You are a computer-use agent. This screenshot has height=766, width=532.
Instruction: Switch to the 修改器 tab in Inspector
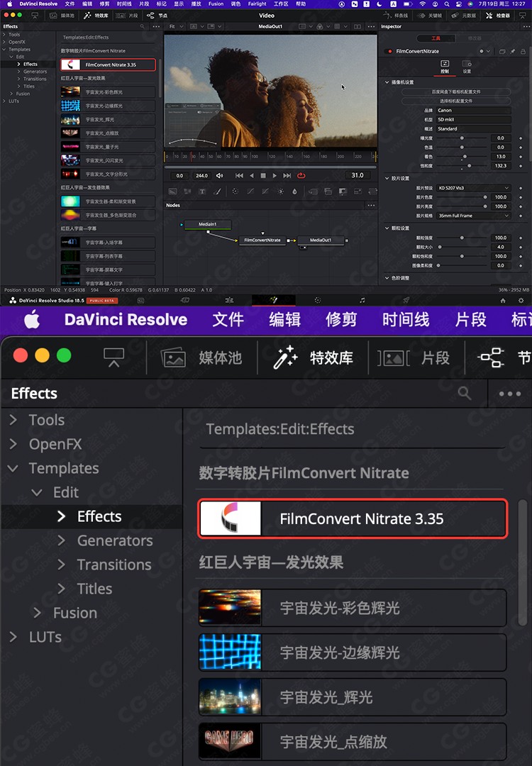(x=475, y=38)
